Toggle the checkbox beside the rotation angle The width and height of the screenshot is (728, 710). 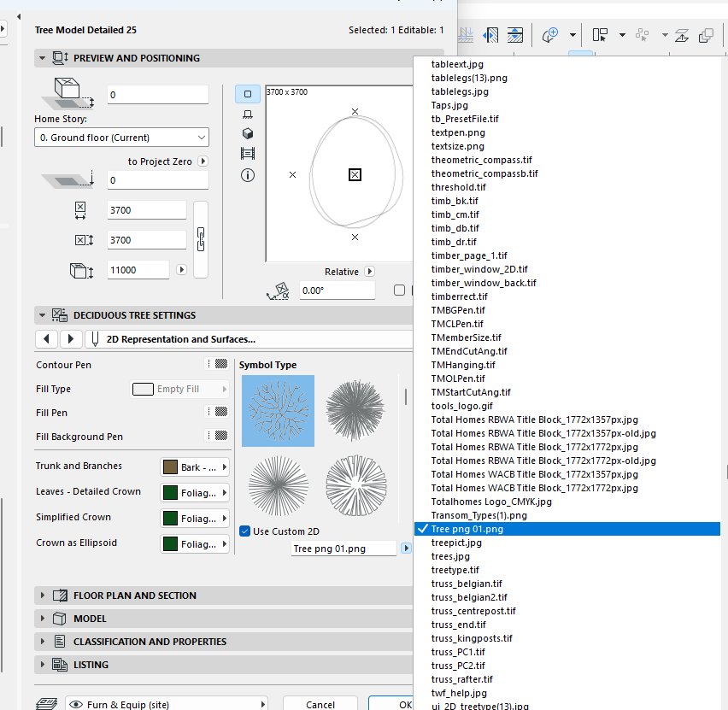pos(399,290)
